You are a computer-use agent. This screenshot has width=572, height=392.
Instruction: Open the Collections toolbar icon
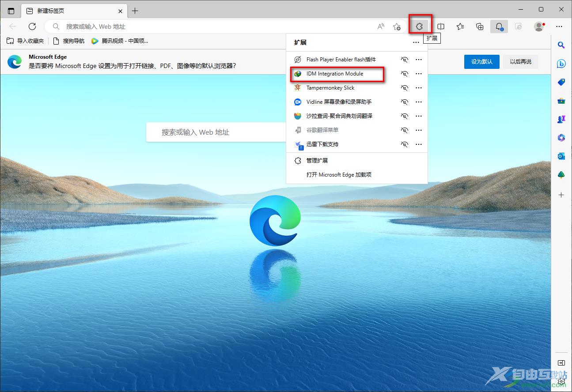[x=480, y=26]
